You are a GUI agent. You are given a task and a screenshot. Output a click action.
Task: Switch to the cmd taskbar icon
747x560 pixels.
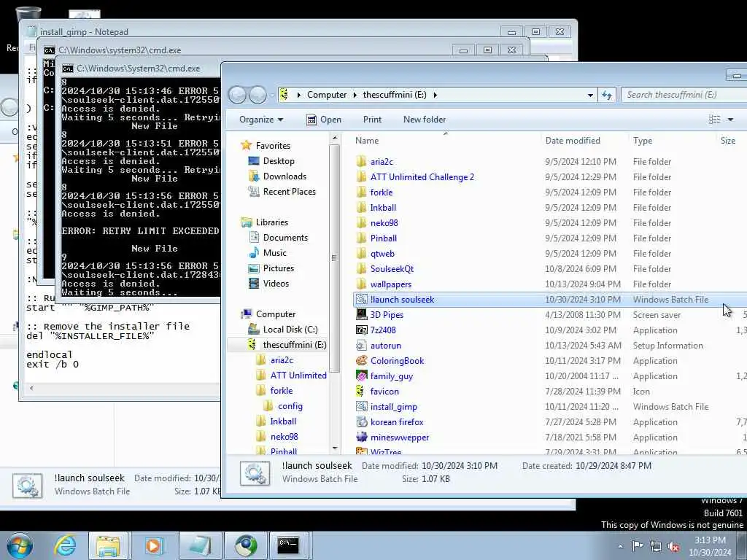pyautogui.click(x=289, y=545)
